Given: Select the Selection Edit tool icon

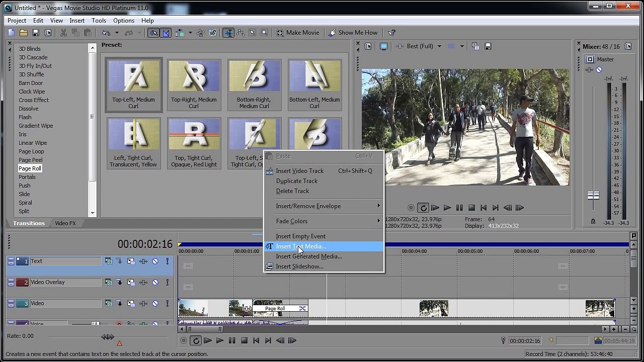Looking at the screenshot, I should click(253, 33).
